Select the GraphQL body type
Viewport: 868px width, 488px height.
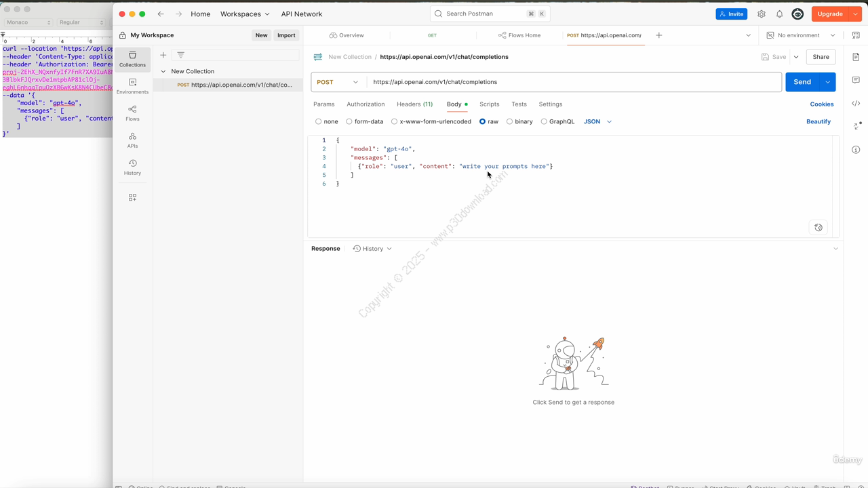click(557, 121)
